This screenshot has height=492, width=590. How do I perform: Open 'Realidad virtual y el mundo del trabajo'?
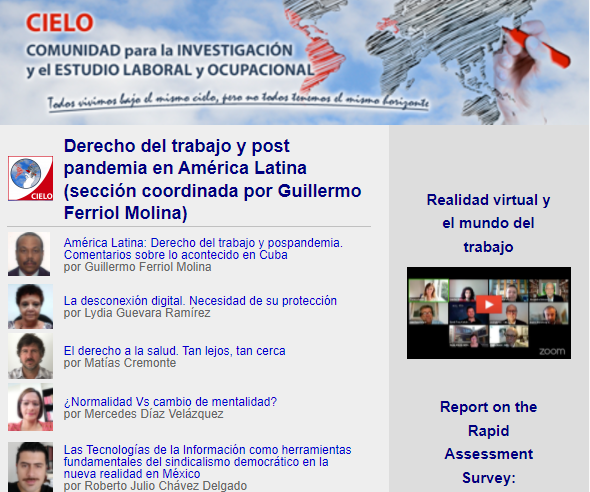click(x=488, y=223)
